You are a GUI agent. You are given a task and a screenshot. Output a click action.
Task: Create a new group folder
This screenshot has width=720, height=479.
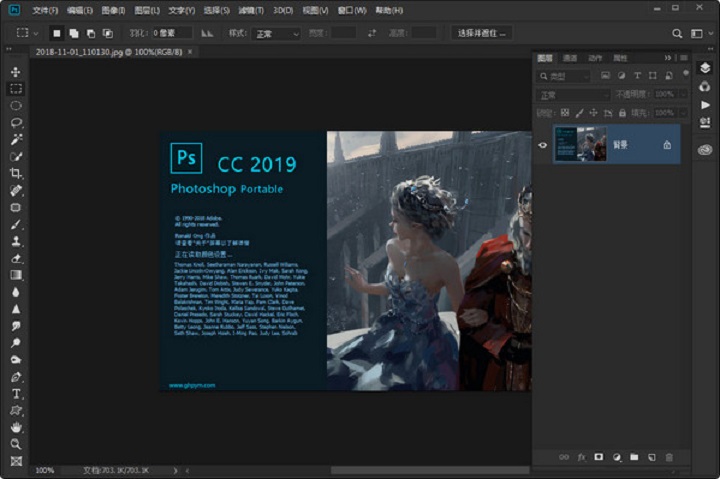[x=634, y=457]
